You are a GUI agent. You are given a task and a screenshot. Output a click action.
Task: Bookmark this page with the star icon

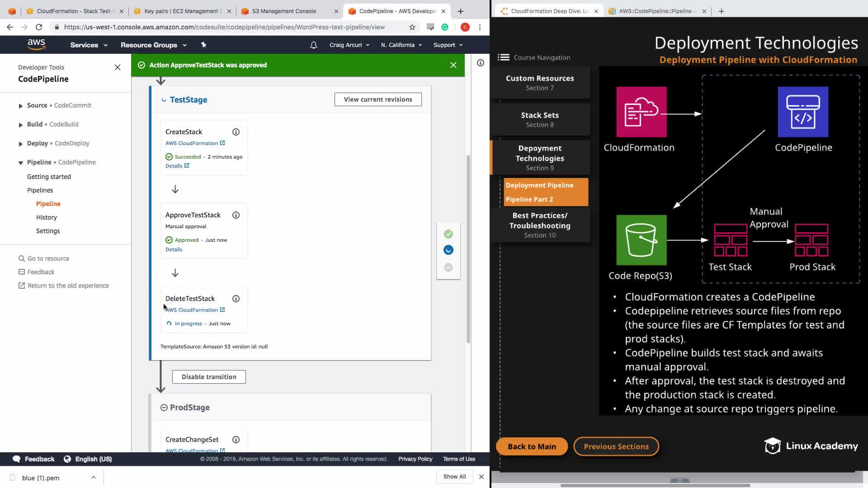click(x=412, y=27)
